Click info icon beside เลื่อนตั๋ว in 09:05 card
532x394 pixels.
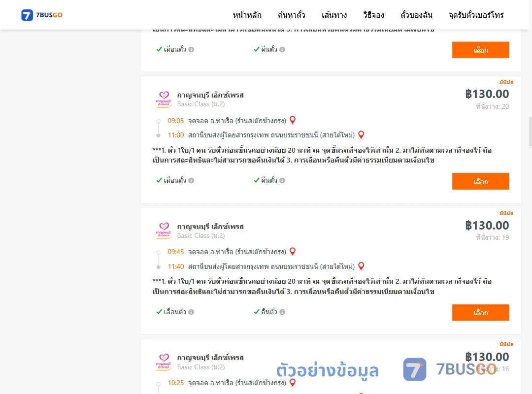point(191,181)
